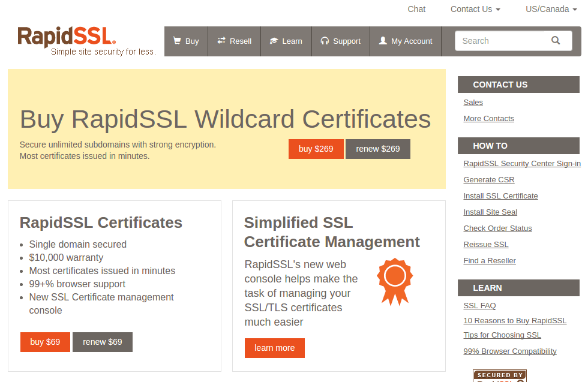Open the RapidSSL logo homepage link
This screenshot has height=382, width=588.
pos(66,37)
